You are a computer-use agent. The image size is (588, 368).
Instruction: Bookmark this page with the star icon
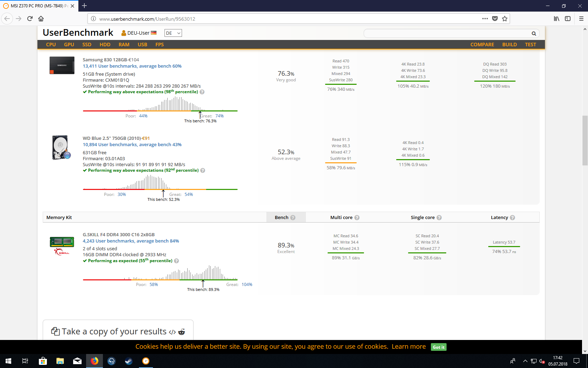[505, 19]
